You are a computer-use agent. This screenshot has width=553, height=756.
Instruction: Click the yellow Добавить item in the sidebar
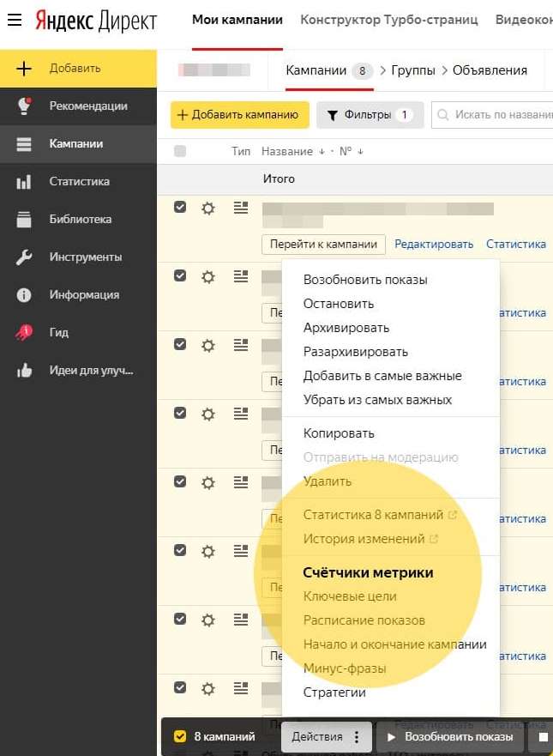(79, 69)
